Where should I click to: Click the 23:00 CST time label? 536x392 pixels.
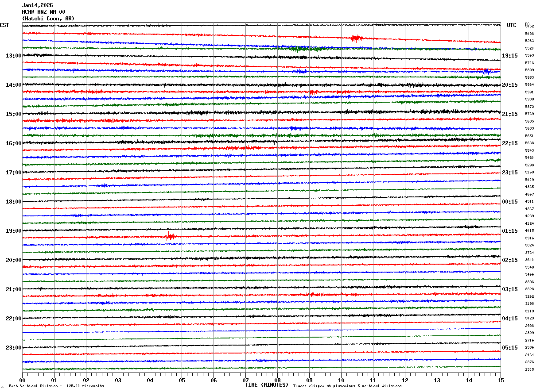13,348
